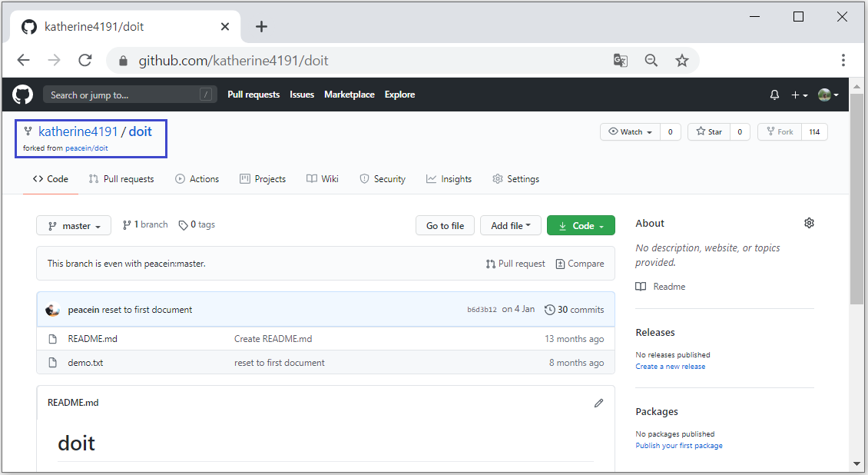Open the Releases heading link
The height and width of the screenshot is (475, 868).
655,333
